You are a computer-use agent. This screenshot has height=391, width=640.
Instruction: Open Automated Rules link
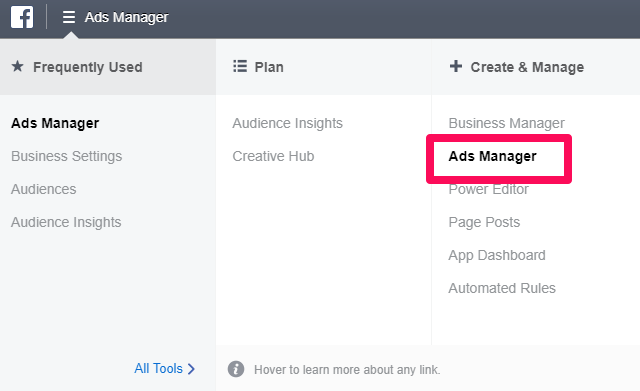click(x=502, y=289)
